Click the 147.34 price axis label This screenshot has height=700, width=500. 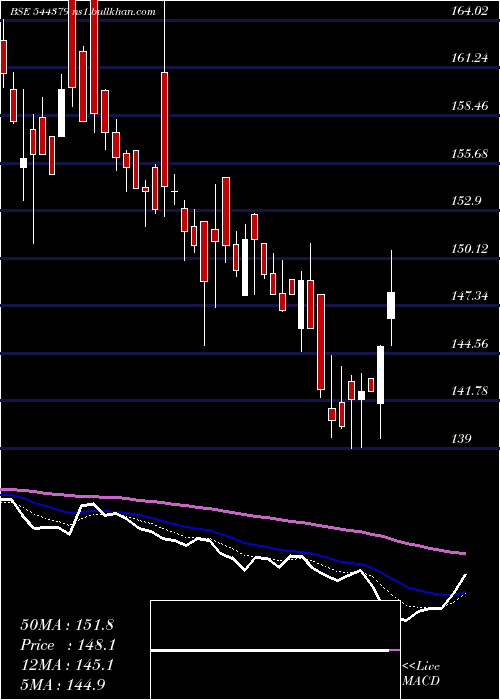pos(469,296)
